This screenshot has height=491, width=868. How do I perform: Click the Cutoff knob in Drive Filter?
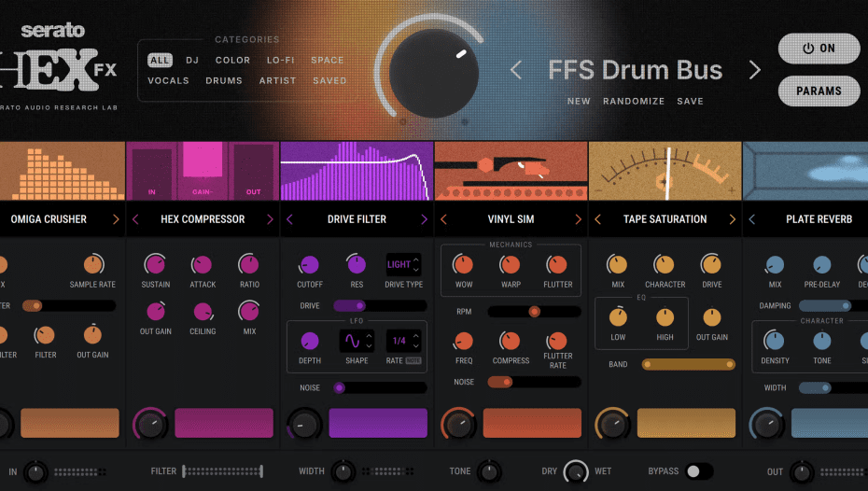[x=309, y=265]
